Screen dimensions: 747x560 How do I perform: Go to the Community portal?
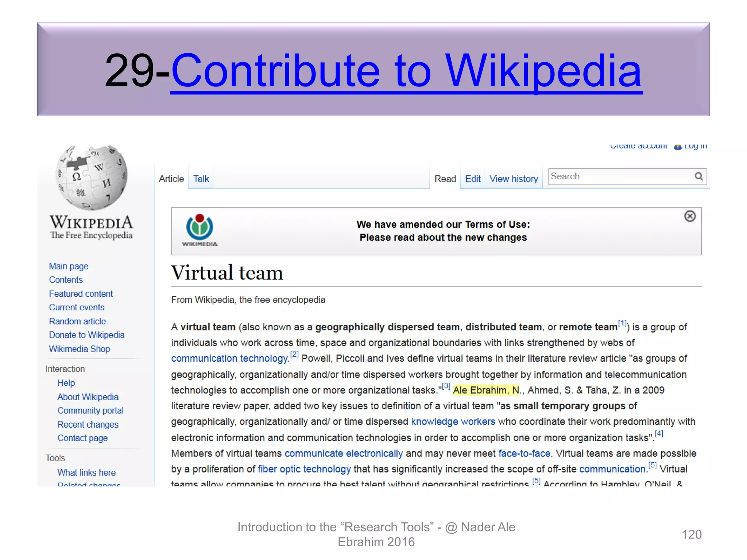click(x=90, y=411)
